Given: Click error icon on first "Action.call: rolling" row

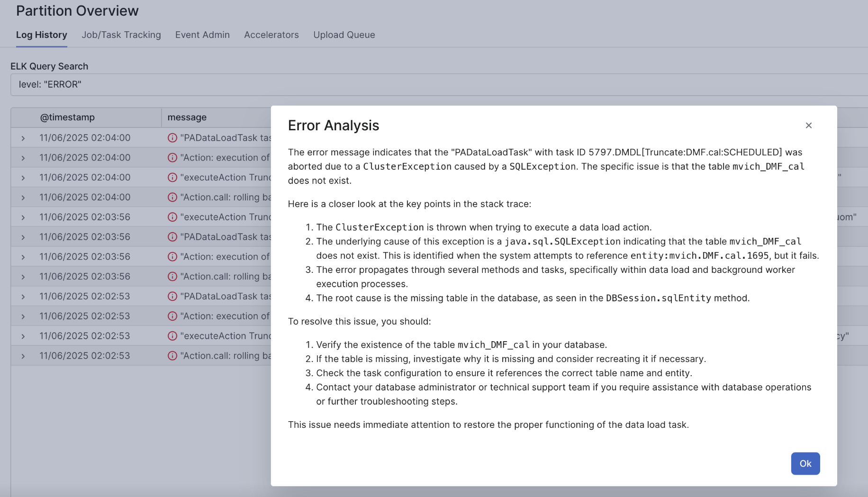Looking at the screenshot, I should 172,198.
